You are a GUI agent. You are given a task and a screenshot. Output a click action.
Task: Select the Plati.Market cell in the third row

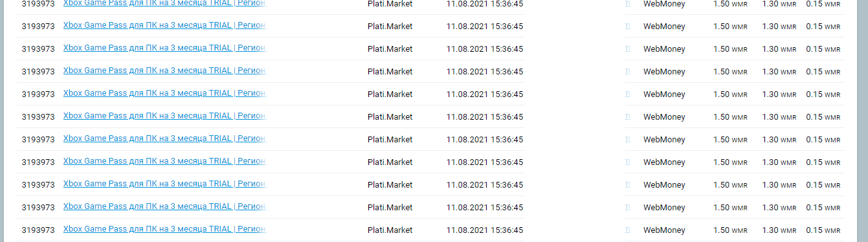point(390,49)
